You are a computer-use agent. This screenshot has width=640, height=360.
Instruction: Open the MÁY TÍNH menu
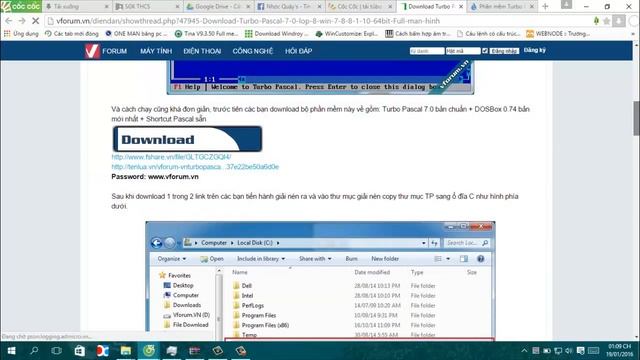coord(156,51)
